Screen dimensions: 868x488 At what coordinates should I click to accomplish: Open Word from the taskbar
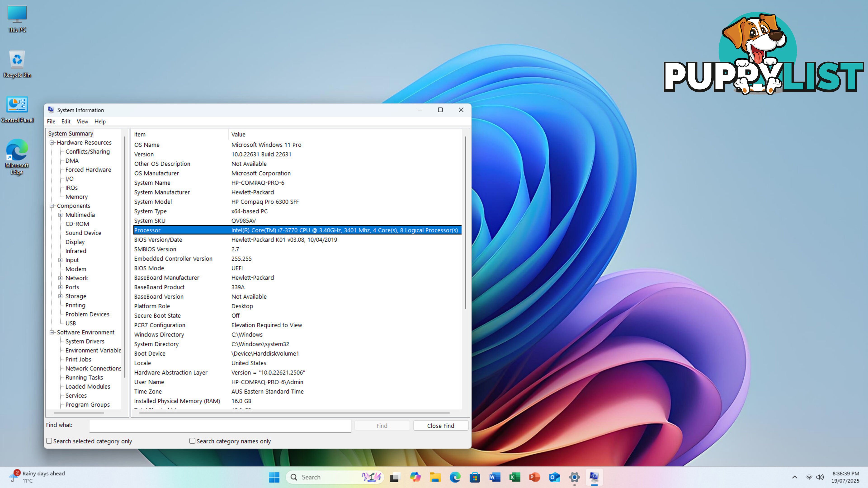click(495, 477)
